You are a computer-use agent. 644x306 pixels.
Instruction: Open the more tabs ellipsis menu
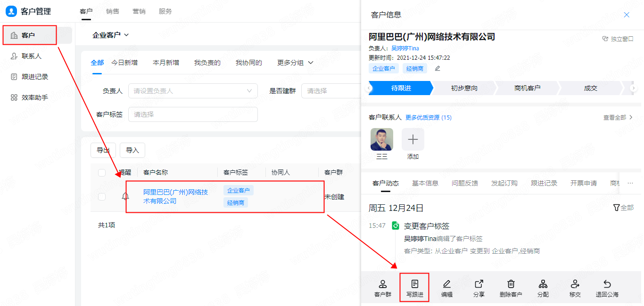click(x=630, y=183)
